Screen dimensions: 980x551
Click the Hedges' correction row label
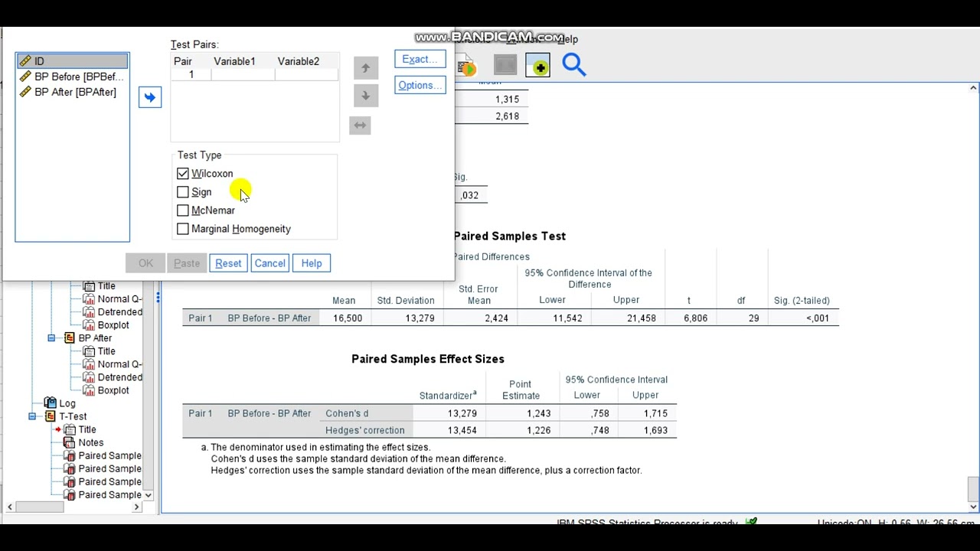point(364,430)
